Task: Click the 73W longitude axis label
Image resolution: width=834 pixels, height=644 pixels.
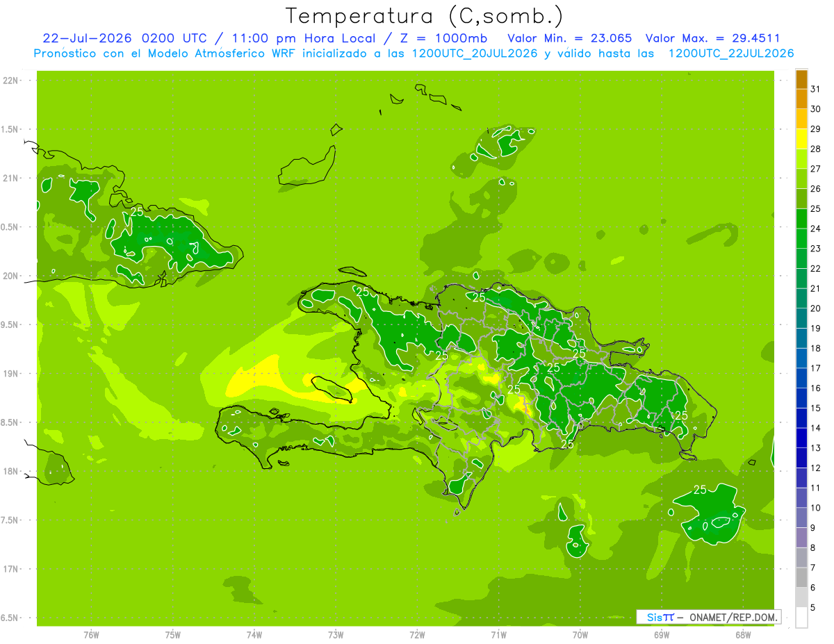Action: tap(336, 635)
